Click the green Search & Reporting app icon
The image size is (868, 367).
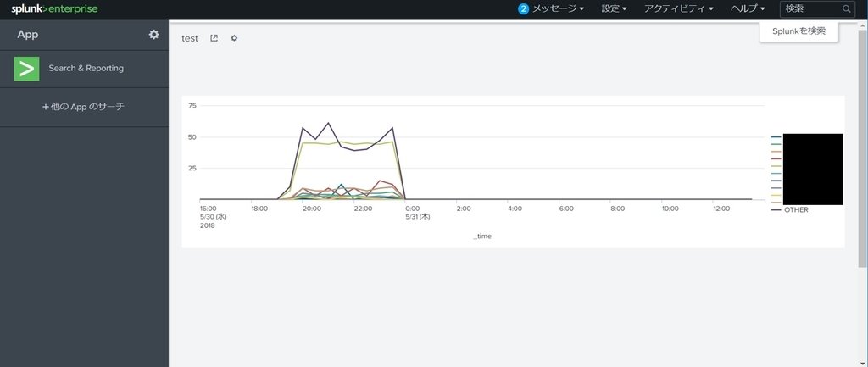coord(27,68)
